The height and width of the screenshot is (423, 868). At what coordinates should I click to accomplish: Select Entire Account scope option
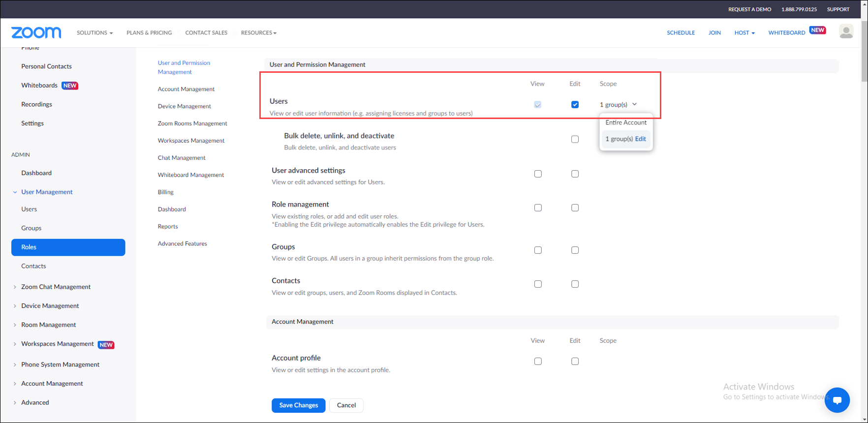click(626, 122)
